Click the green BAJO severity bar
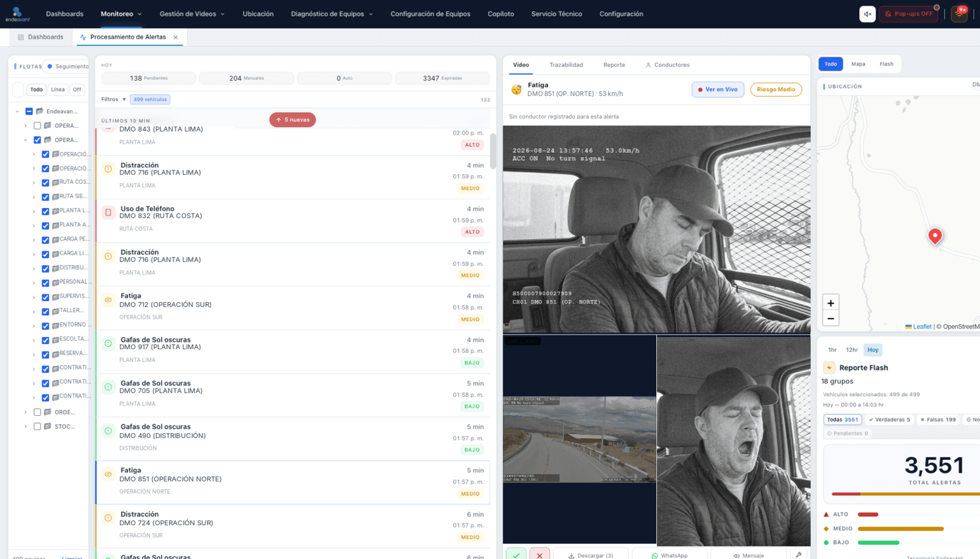Screen dimensions: 980x559 [x=878, y=542]
